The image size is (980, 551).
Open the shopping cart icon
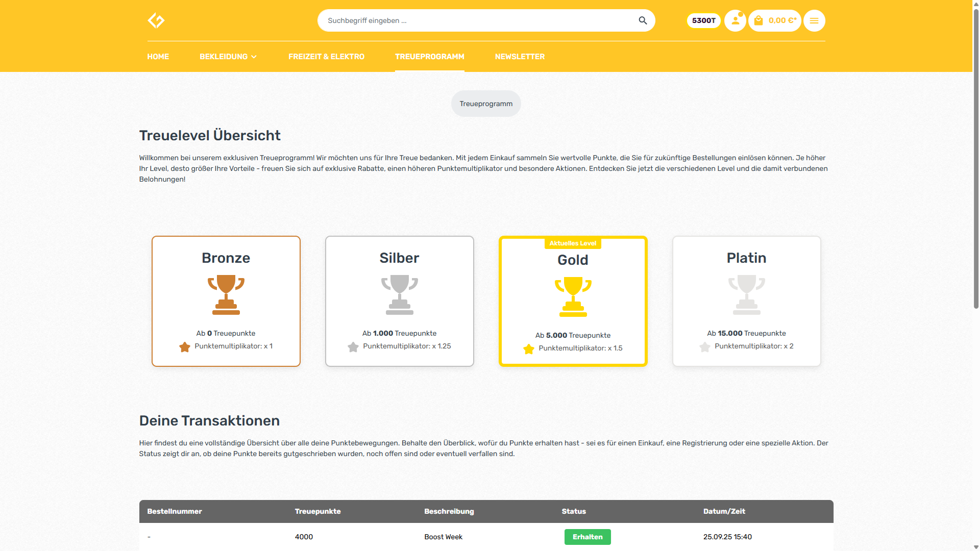[758, 20]
